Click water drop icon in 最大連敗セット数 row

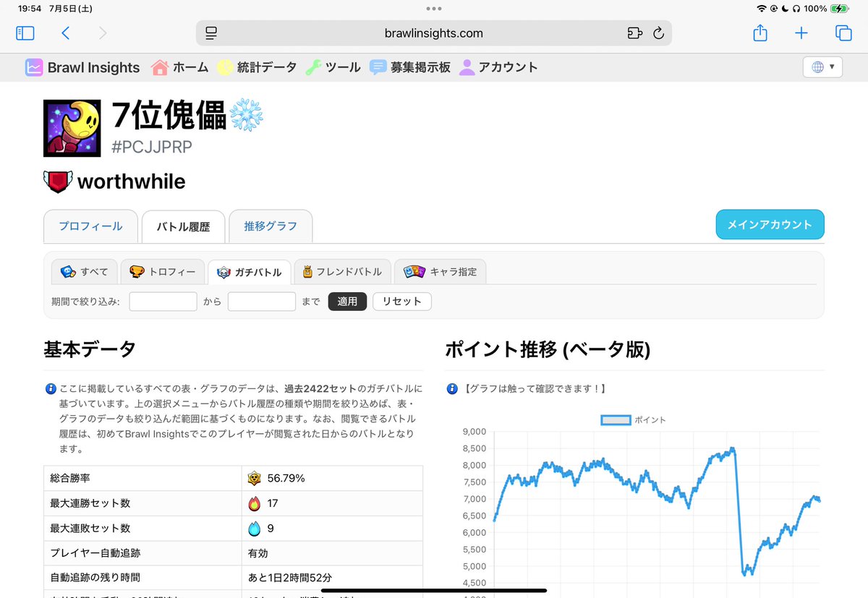point(254,529)
